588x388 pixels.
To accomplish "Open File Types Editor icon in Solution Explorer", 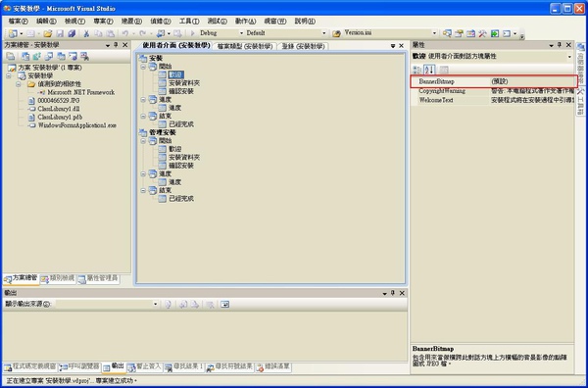I will pos(49,57).
